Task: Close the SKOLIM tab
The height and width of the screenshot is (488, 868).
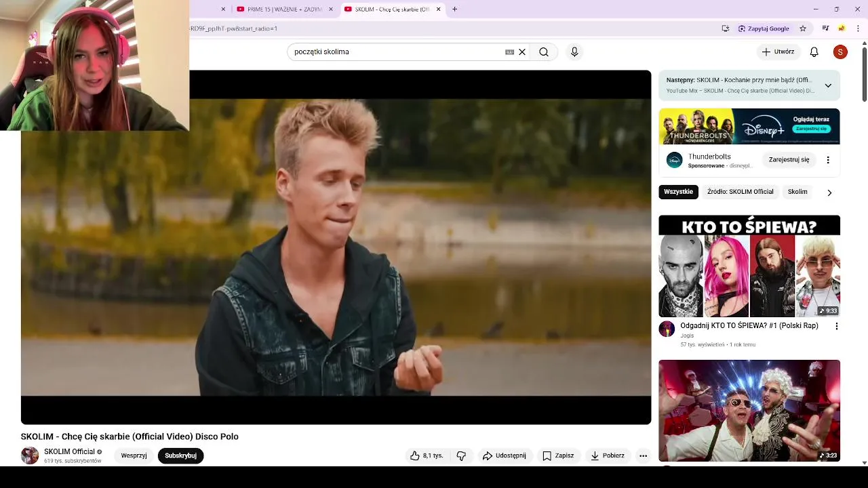Action: [x=438, y=9]
